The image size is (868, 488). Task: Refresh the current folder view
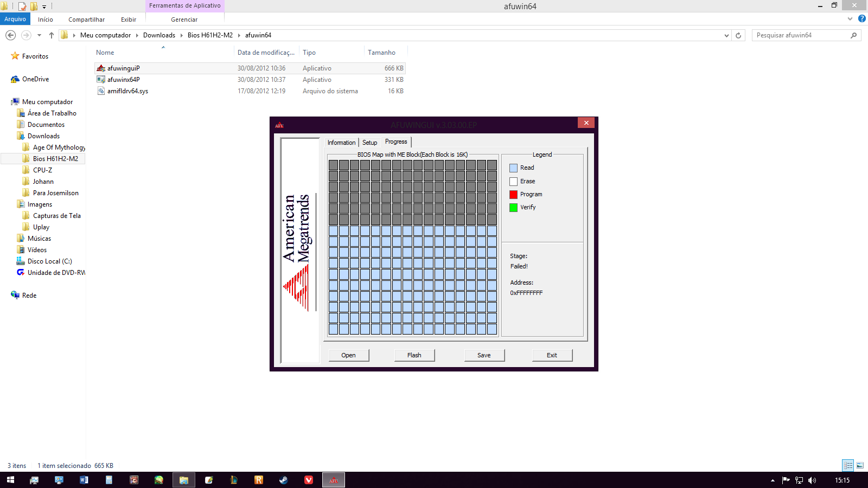tap(738, 35)
